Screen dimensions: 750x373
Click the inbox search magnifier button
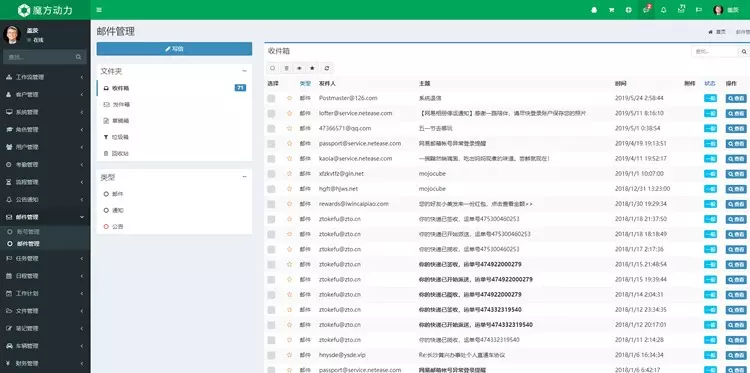click(x=744, y=51)
